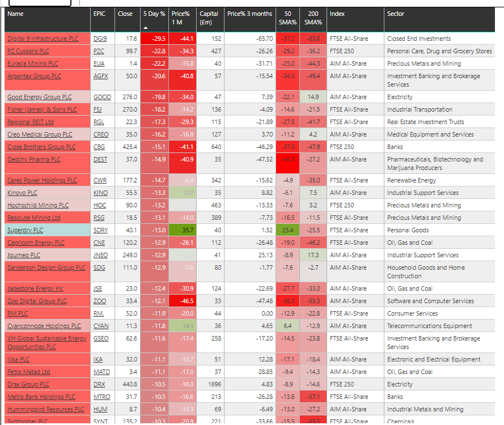
Task: Click the GSEO ticker link
Action: coord(101,339)
